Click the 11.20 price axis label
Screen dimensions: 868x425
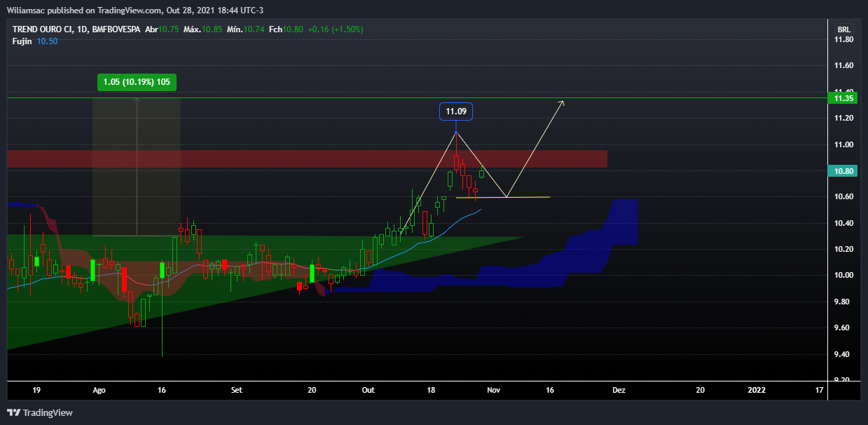point(843,119)
